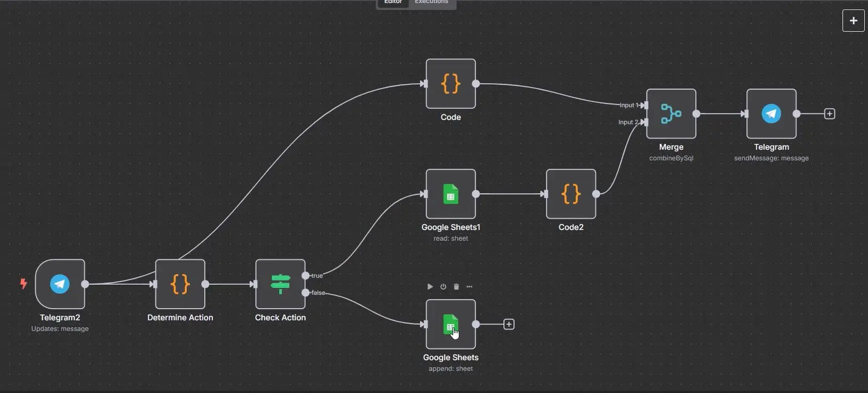
Task: Select the Determine Action code node
Action: (180, 284)
